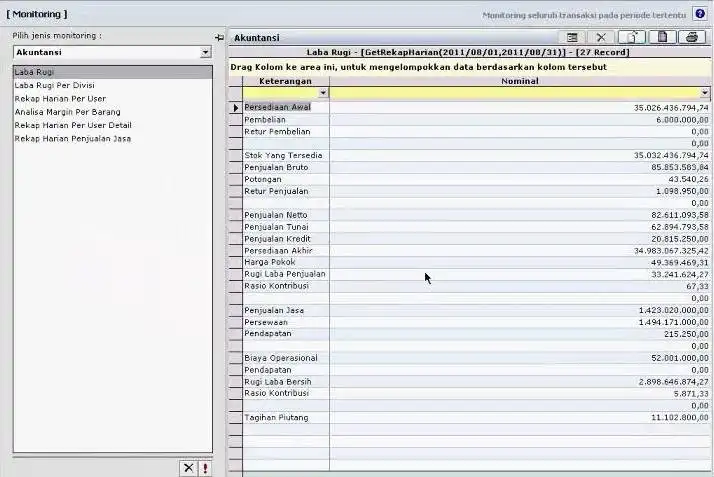This screenshot has height=477, width=714.
Task: Click the export document icon in Akuntansi toolbar
Action: 632,37
